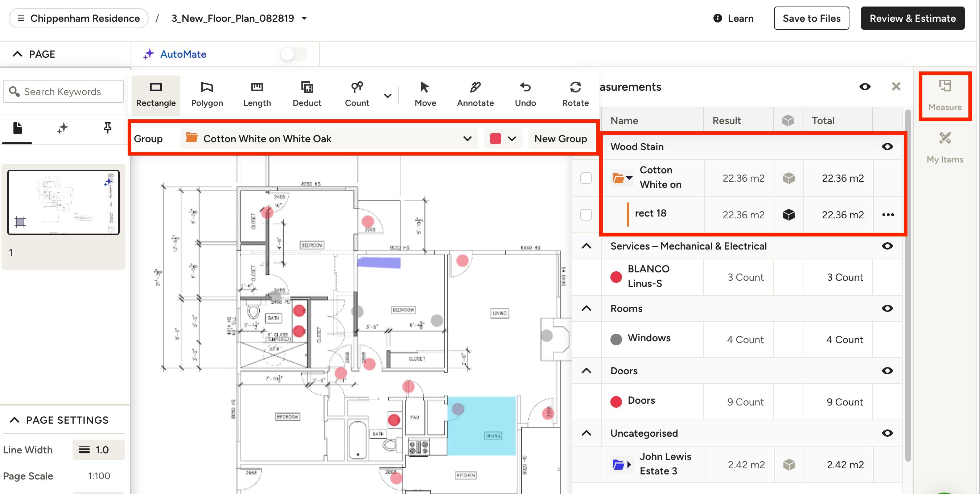Collapse the PAGE SETTINGS section
This screenshot has width=980, height=494.
(x=15, y=420)
